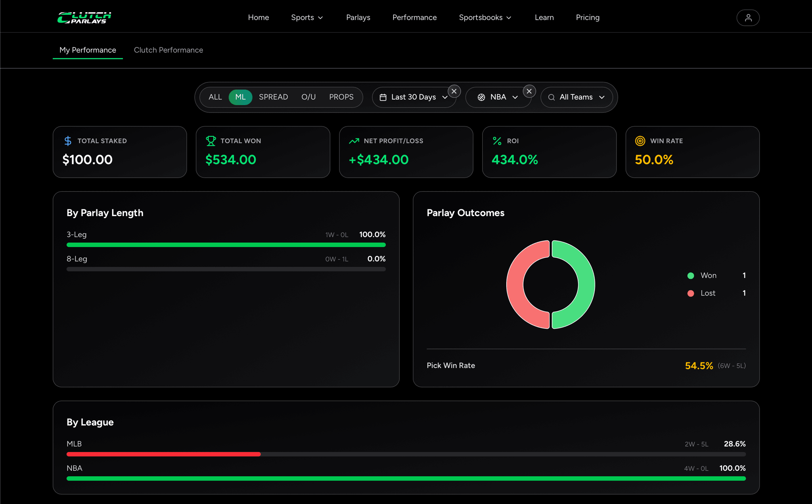The image size is (812, 504).
Task: Select the PROPS bet type filter
Action: coord(341,97)
